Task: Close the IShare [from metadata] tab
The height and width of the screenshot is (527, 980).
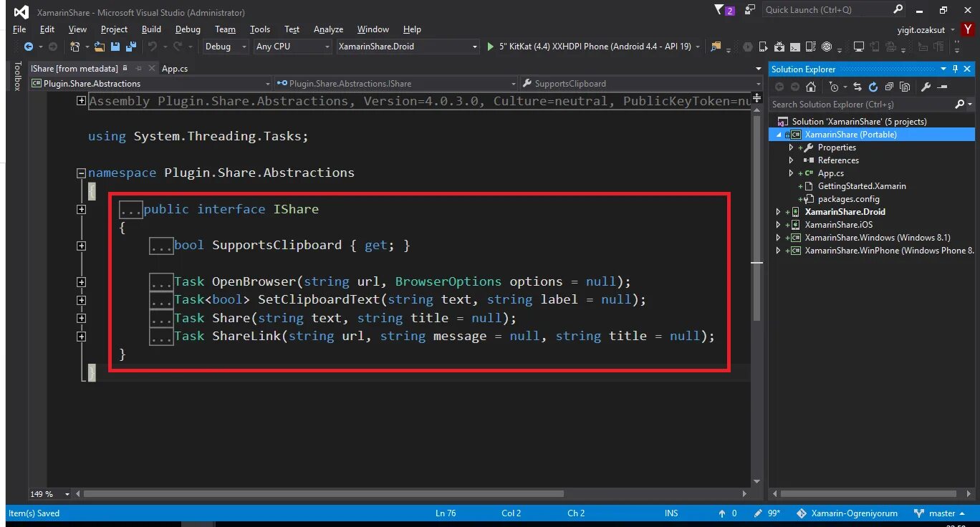Action: (x=151, y=69)
